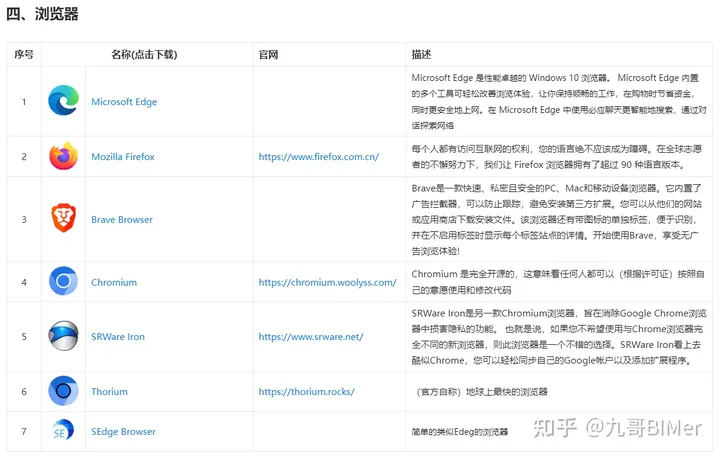This screenshot has height=456, width=720.
Task: Click row number 4 cell
Action: pyautogui.click(x=24, y=282)
